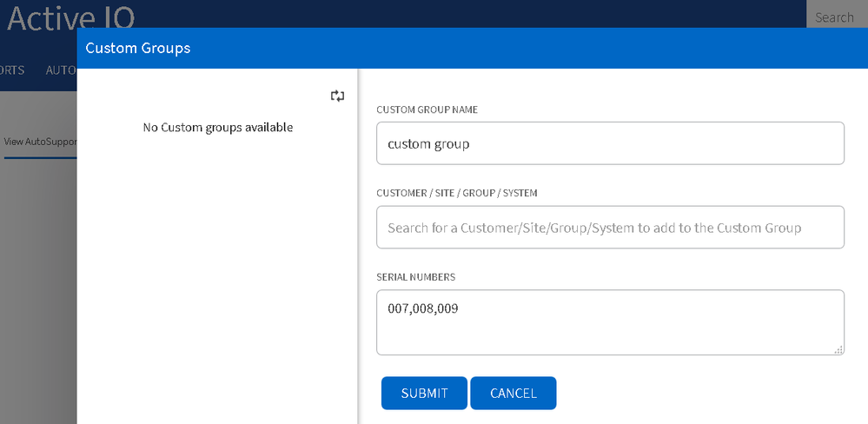Open the partially hidden Reports menu

[x=12, y=70]
